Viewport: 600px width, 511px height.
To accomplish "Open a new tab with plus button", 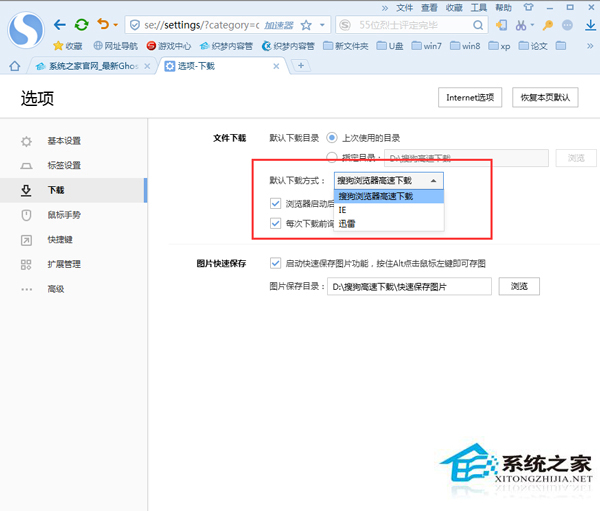I will click(x=301, y=66).
